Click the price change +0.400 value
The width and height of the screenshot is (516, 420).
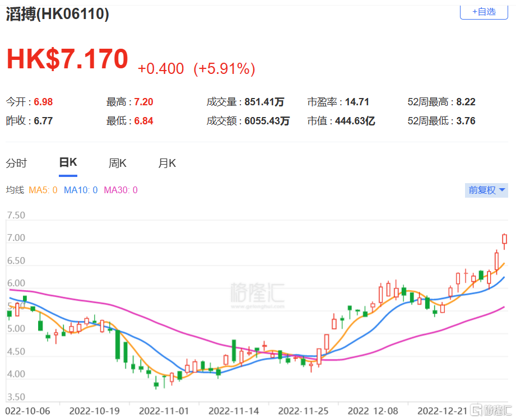(x=161, y=69)
